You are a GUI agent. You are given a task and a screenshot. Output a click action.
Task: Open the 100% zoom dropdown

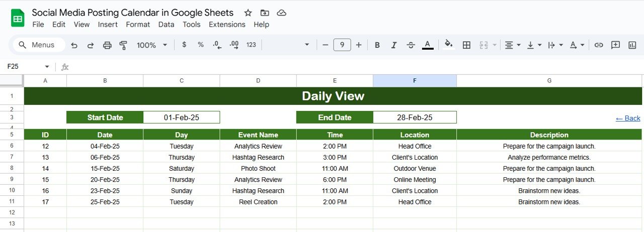pos(152,45)
